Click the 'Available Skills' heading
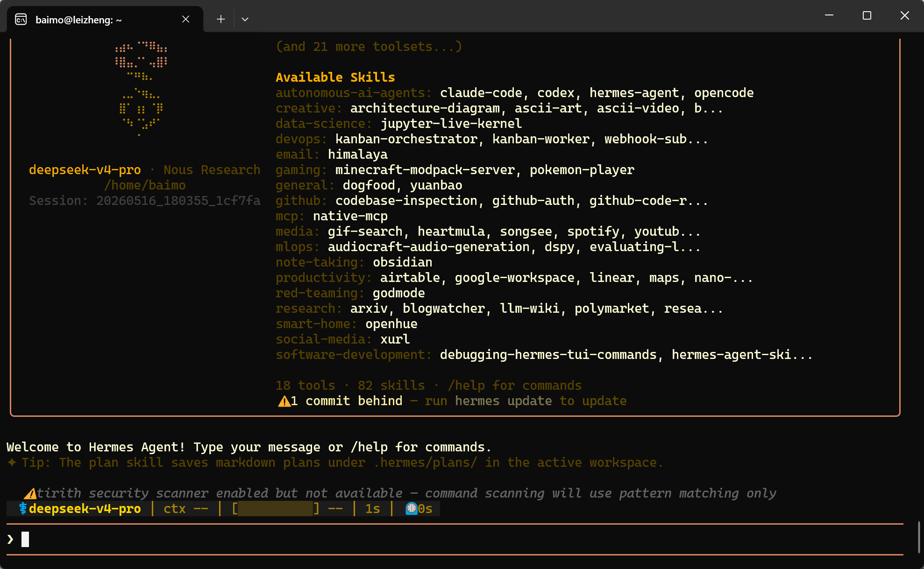Screen dimensions: 924x569 pyautogui.click(x=335, y=77)
